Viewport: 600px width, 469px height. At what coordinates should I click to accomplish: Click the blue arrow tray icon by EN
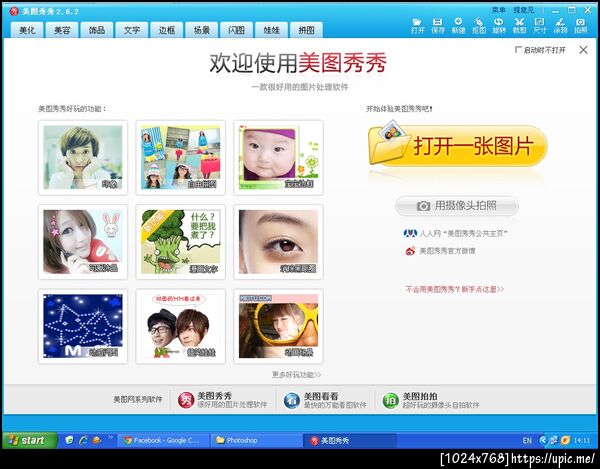(543, 440)
